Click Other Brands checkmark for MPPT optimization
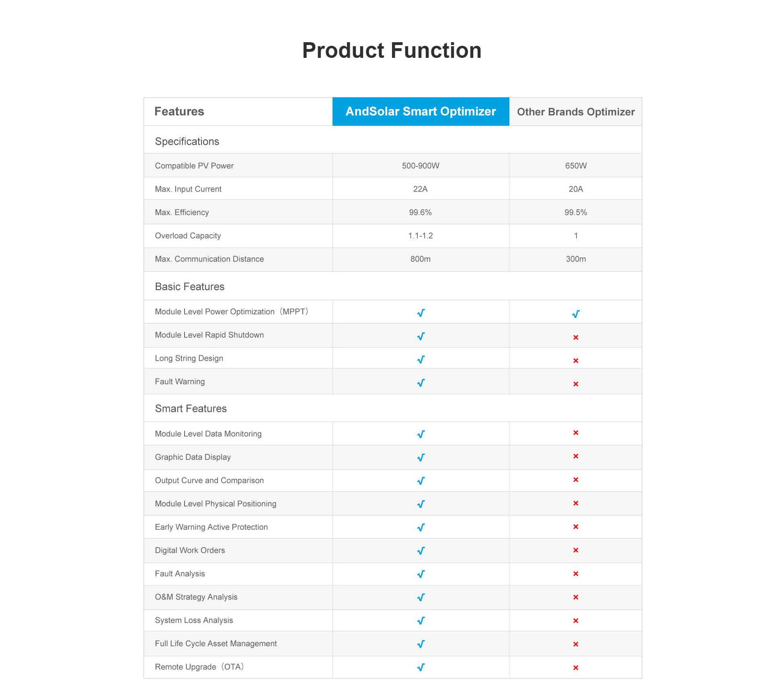 click(x=576, y=314)
